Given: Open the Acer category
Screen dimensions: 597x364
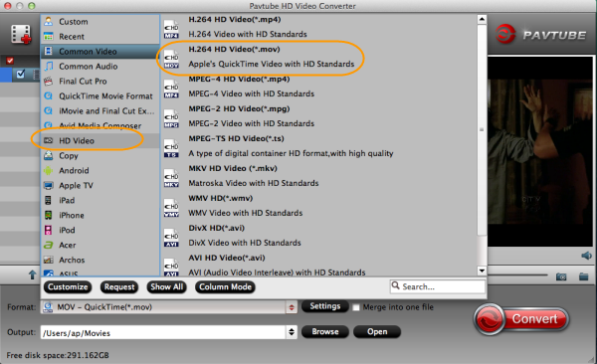Looking at the screenshot, I should (x=100, y=245).
